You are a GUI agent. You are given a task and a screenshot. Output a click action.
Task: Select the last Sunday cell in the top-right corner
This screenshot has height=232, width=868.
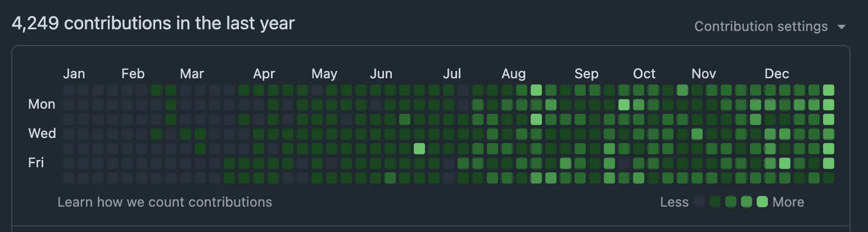point(829,90)
